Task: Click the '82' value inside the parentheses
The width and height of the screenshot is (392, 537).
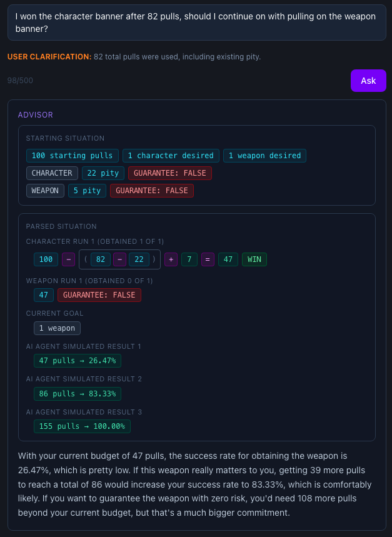Action: [101, 259]
